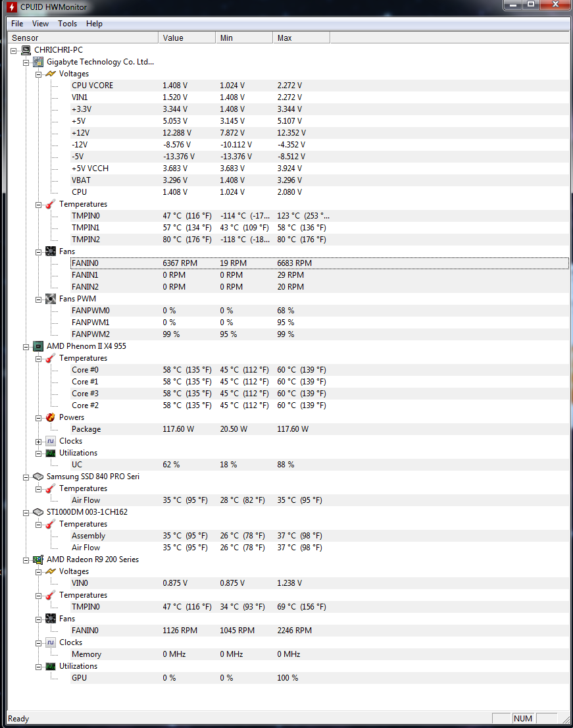Click the Sensor column header
The image size is (573, 728).
pos(83,38)
